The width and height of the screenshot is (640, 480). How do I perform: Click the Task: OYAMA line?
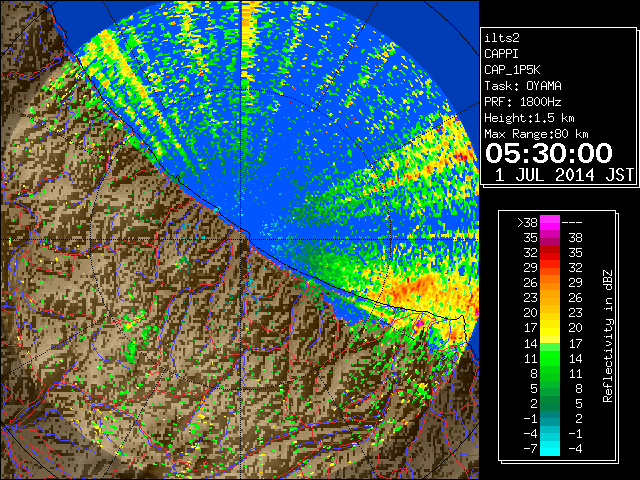tap(523, 86)
